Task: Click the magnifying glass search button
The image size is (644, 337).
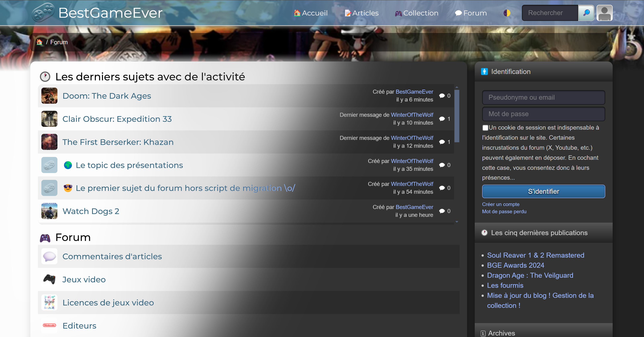Action: [x=586, y=13]
